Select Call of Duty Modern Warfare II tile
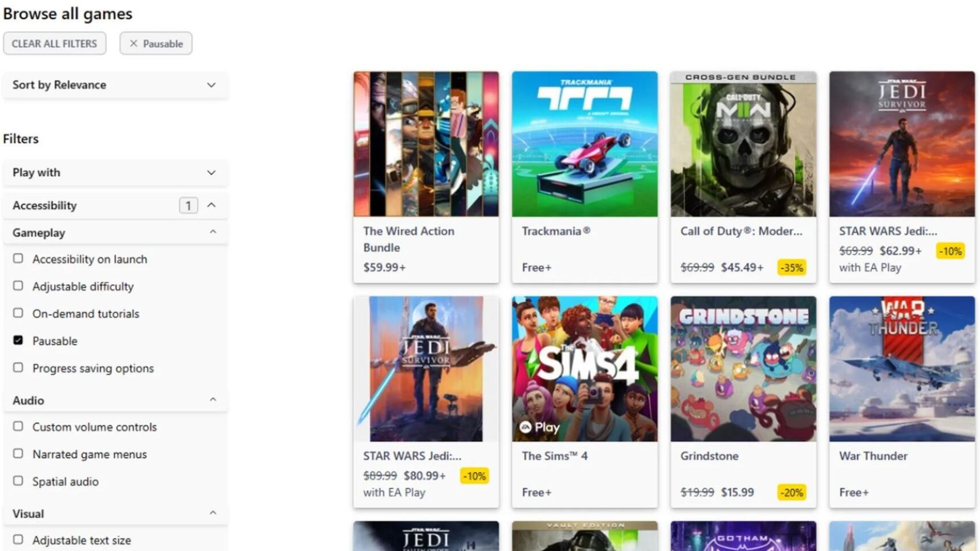Viewport: 980px width, 551px height. 743,177
